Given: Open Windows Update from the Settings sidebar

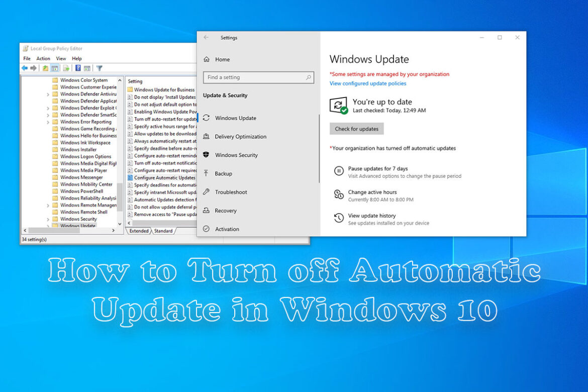Looking at the screenshot, I should [236, 118].
